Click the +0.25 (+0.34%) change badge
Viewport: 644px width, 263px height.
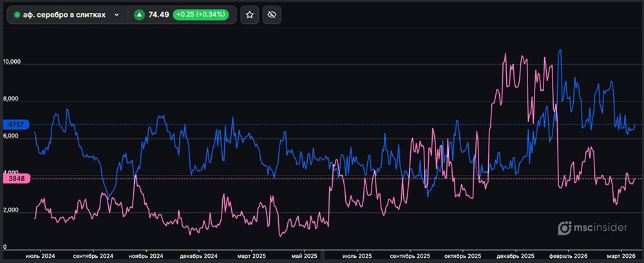click(200, 14)
